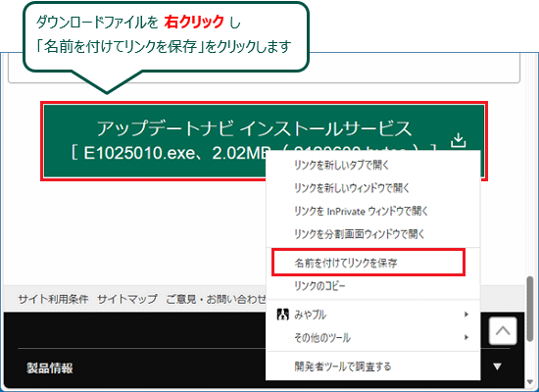Choose リンクを新しいウィンドウで開く menu entry
Viewport: 539px width, 392px height.
coord(373,188)
